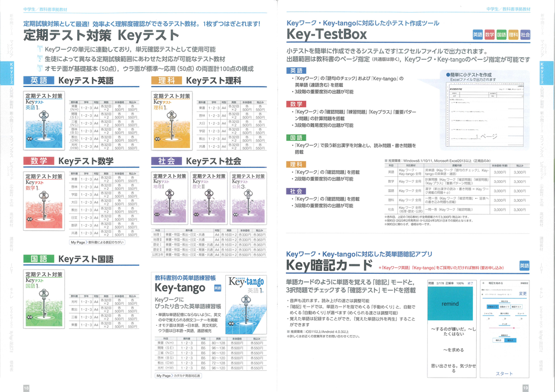555x392 pixels.
Task: Click the 中学生／教科書準拠教材 header on page 19
Action: coord(508,9)
